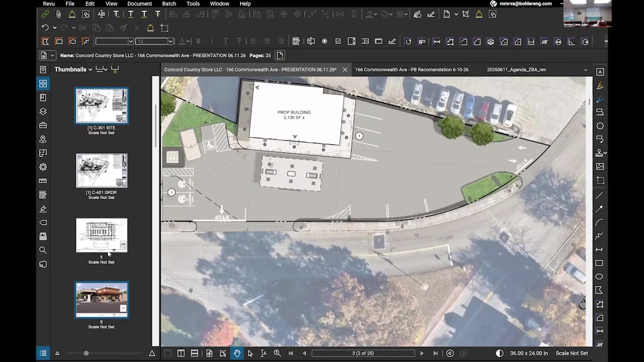This screenshot has width=644, height=362.
Task: Click the previous view circular arrow
Action: [450, 353]
